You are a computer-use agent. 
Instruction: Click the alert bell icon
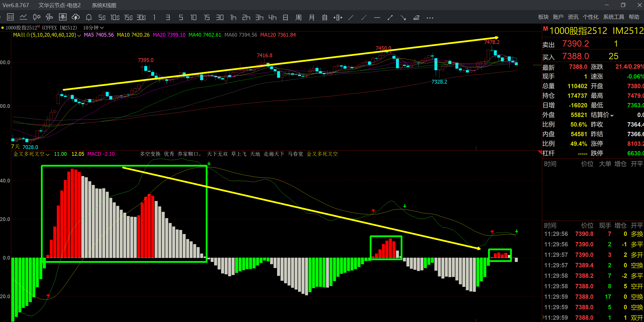pos(88,17)
